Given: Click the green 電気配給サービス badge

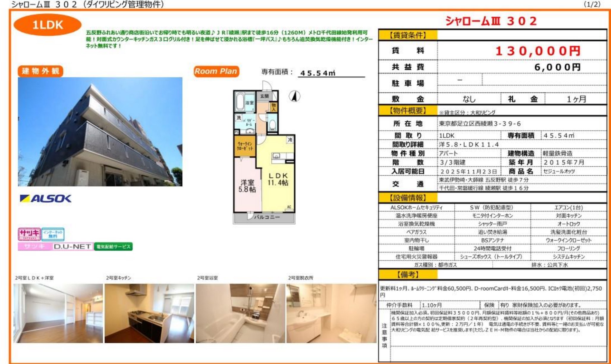Looking at the screenshot, I should pos(113,247).
